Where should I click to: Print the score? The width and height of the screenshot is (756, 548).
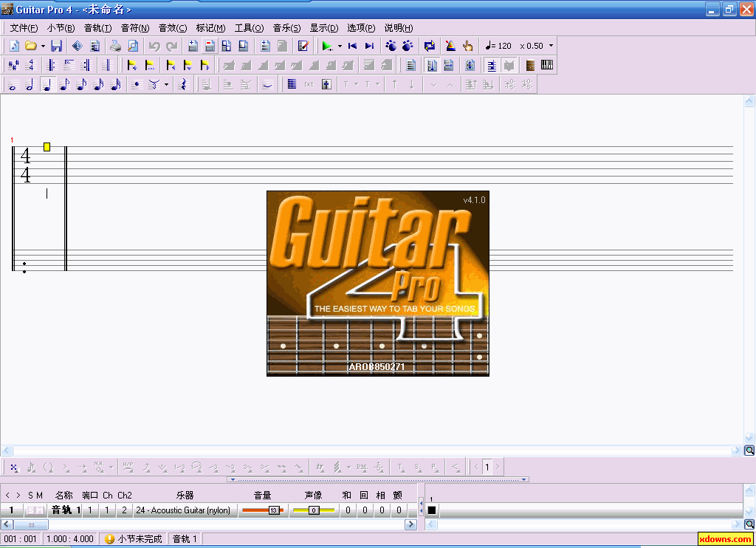tap(115, 46)
